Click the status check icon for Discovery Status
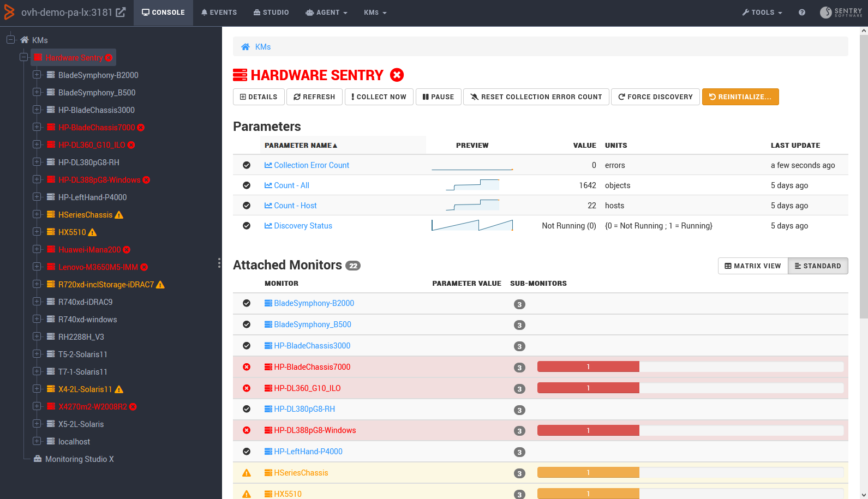This screenshot has width=868, height=499. click(247, 226)
